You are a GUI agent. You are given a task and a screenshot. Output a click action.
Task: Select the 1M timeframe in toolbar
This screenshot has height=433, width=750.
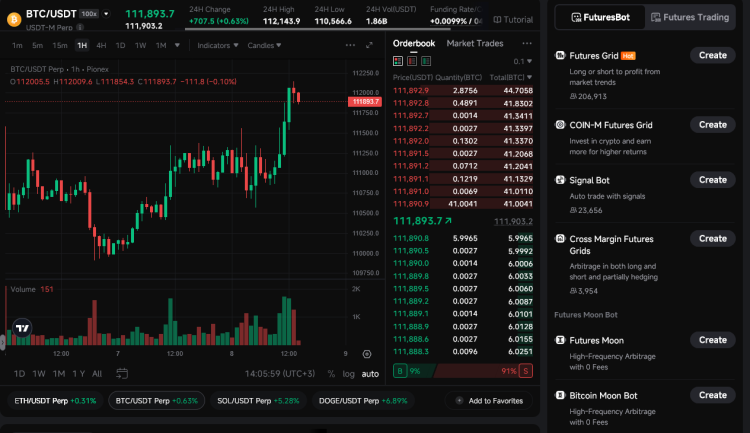(161, 45)
